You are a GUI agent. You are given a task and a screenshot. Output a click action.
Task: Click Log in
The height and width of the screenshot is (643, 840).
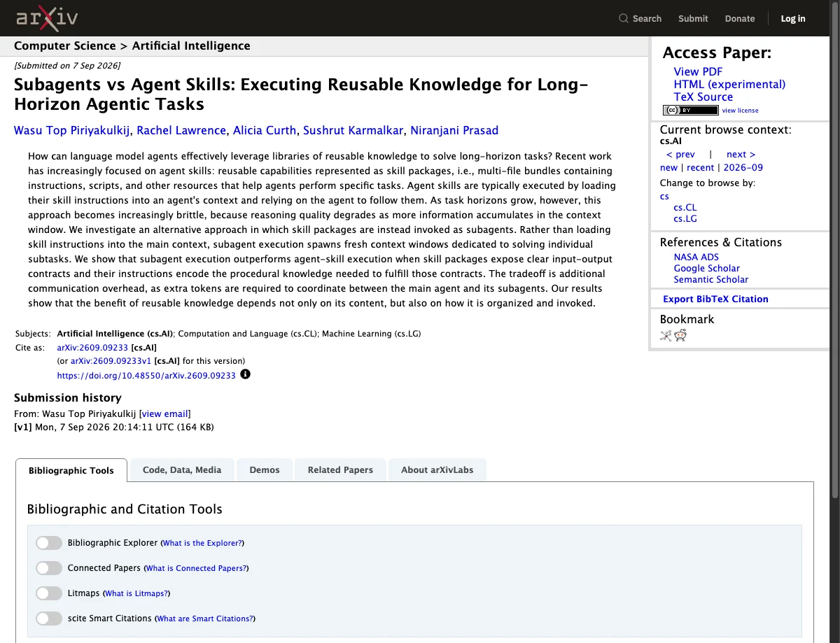(x=793, y=18)
